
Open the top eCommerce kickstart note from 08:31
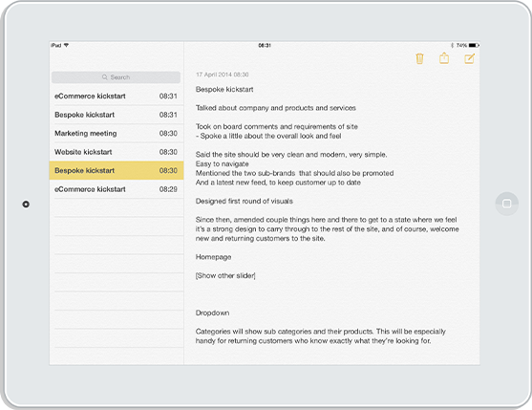click(117, 97)
